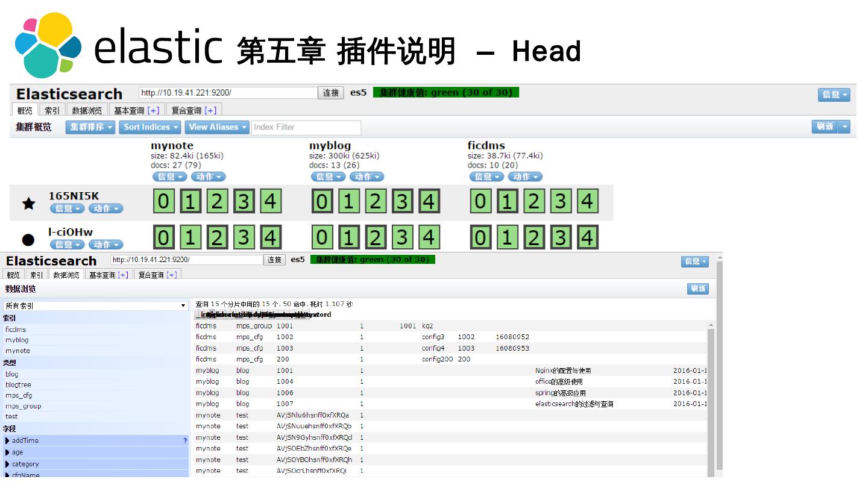This screenshot has width=868, height=488.
Task: Click the [+] link beside 复合查询 on the overview page
Action: point(210,110)
